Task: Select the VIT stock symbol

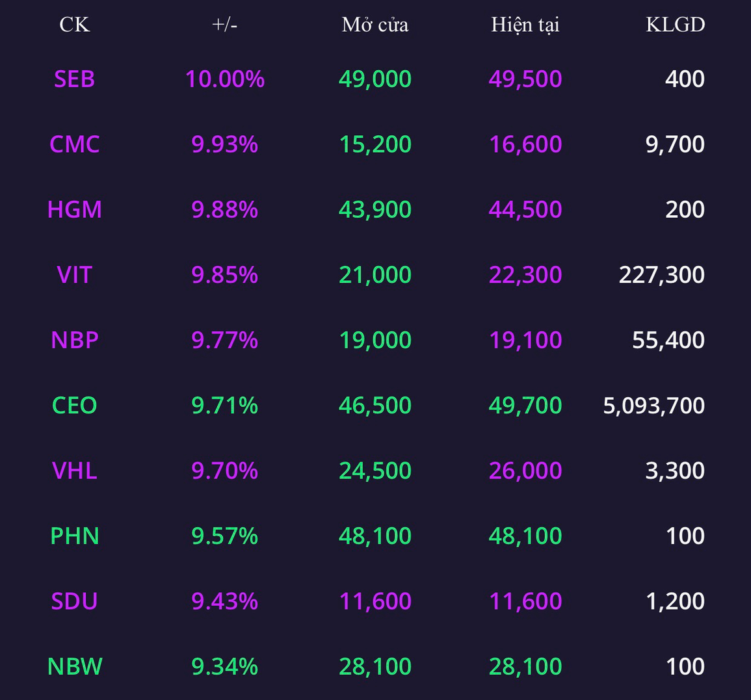Action: pyautogui.click(x=74, y=275)
